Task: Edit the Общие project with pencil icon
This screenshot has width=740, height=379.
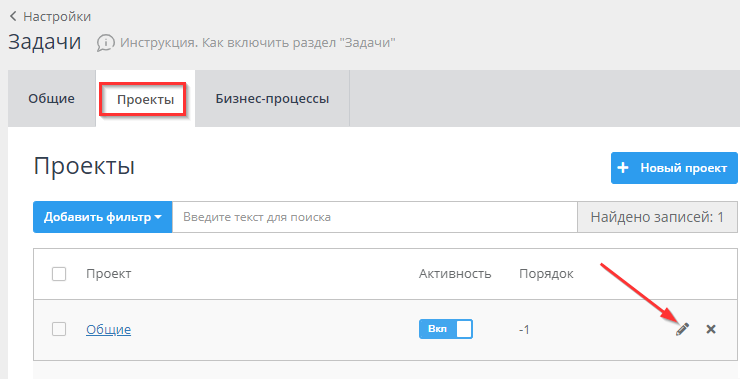Action: tap(682, 329)
